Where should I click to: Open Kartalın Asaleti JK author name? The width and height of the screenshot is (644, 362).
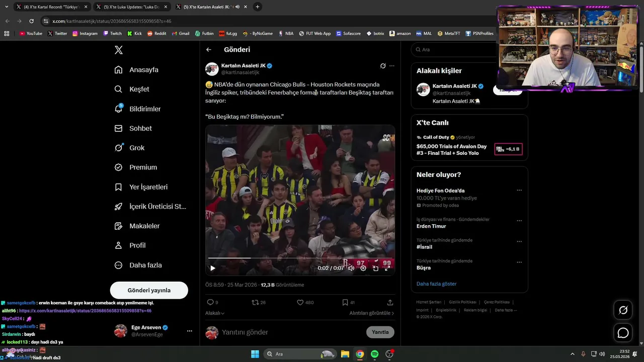click(x=243, y=66)
